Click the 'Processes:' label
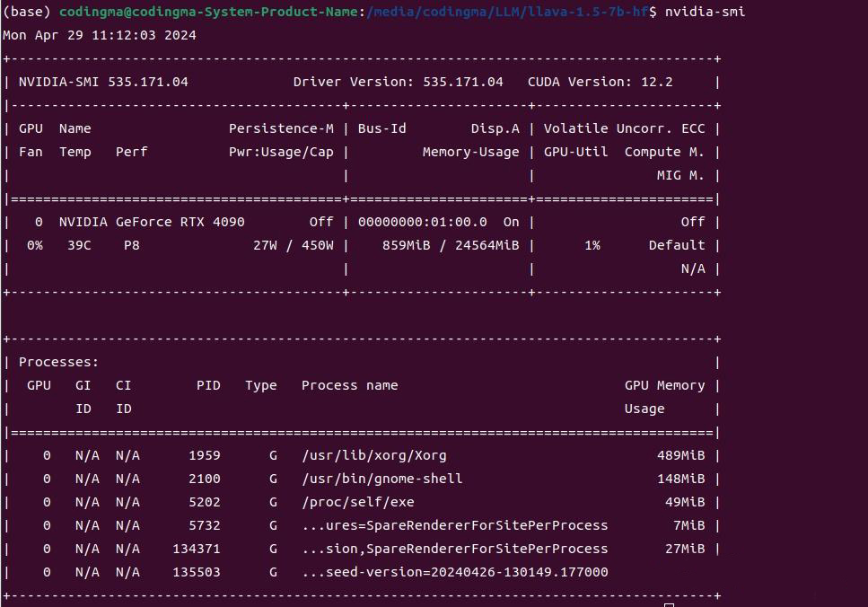The image size is (868, 607). click(x=58, y=362)
